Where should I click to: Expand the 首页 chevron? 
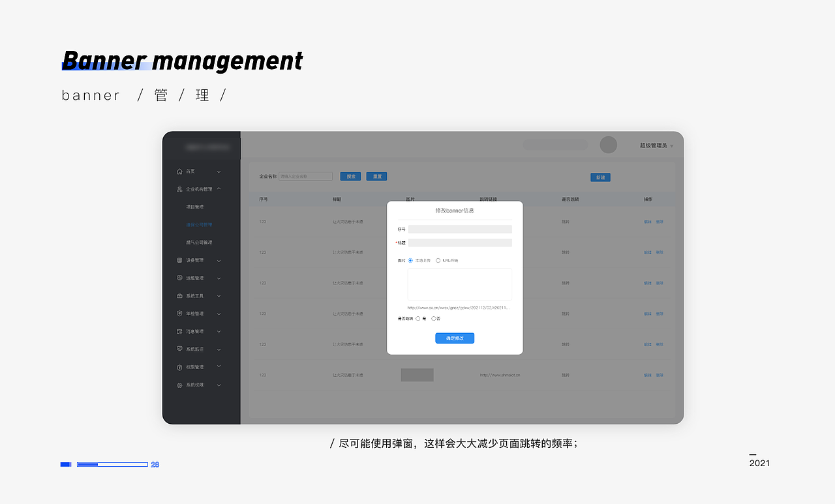coord(219,171)
